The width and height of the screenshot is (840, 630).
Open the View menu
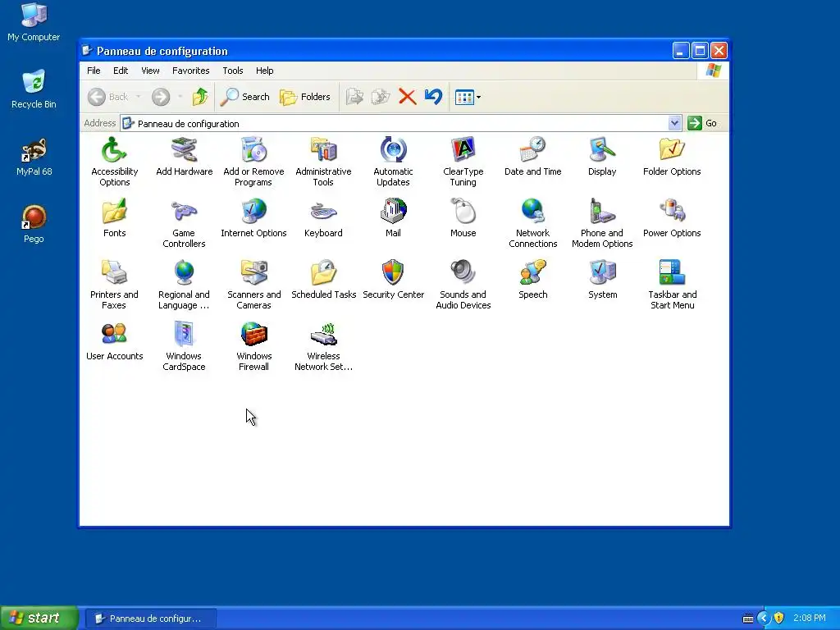151,71
